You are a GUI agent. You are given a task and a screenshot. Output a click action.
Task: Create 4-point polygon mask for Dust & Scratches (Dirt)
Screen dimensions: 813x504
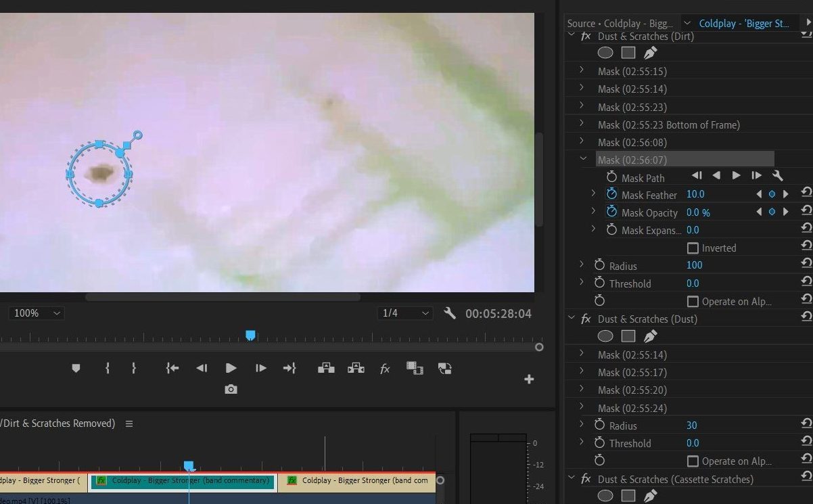[628, 53]
